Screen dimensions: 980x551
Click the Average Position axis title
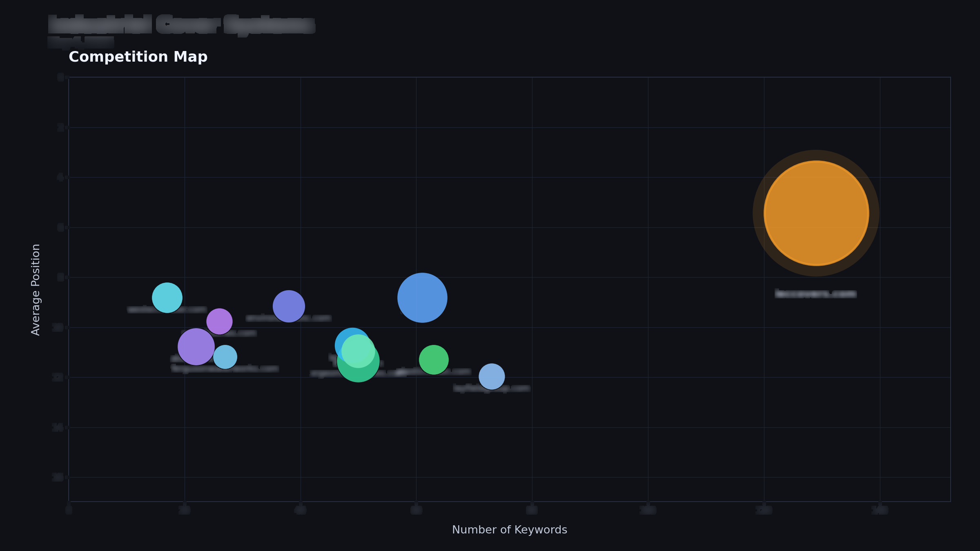coord(36,290)
